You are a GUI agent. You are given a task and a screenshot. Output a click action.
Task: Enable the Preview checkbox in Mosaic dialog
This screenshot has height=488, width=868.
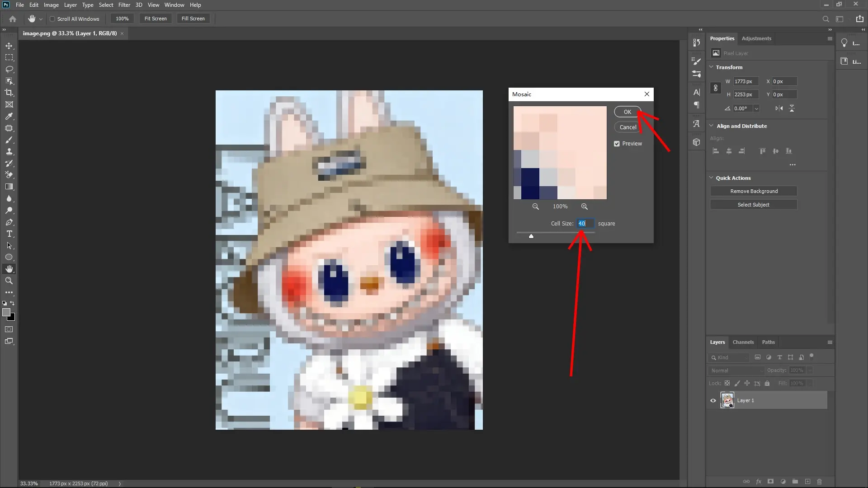coord(618,144)
